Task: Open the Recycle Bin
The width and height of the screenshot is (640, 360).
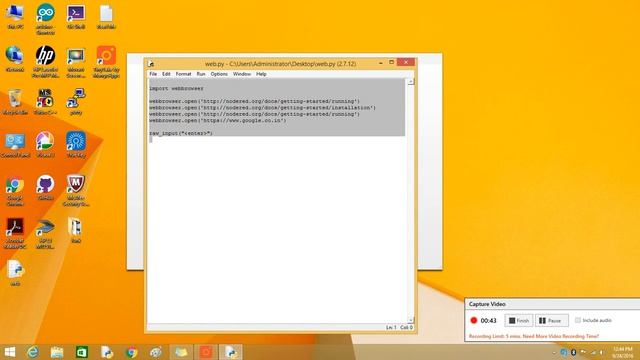Action: (15, 102)
